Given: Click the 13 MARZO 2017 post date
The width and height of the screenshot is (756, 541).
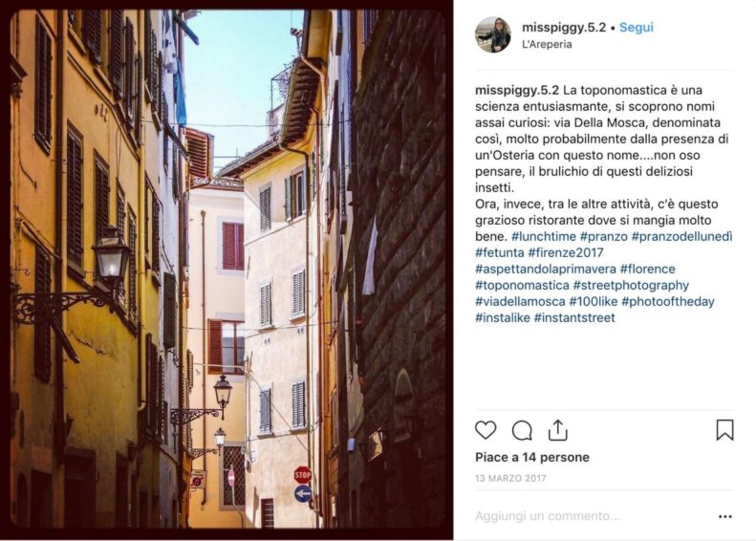Looking at the screenshot, I should 510,478.
